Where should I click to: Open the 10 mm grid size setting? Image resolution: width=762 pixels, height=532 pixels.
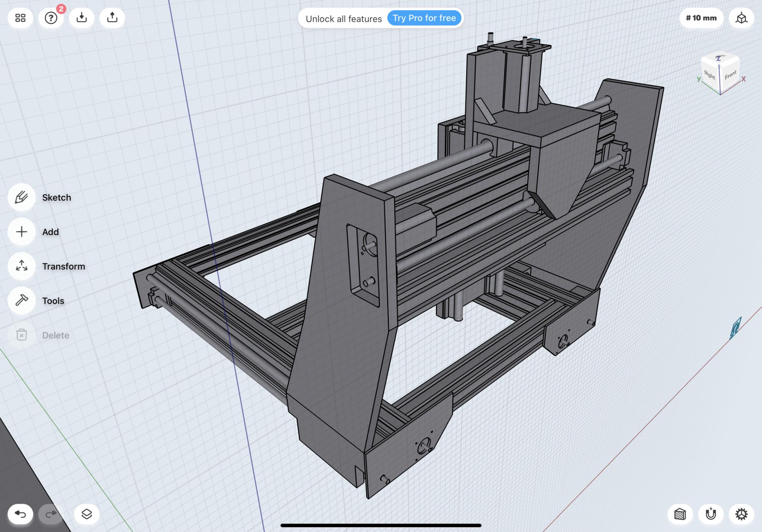(x=701, y=18)
